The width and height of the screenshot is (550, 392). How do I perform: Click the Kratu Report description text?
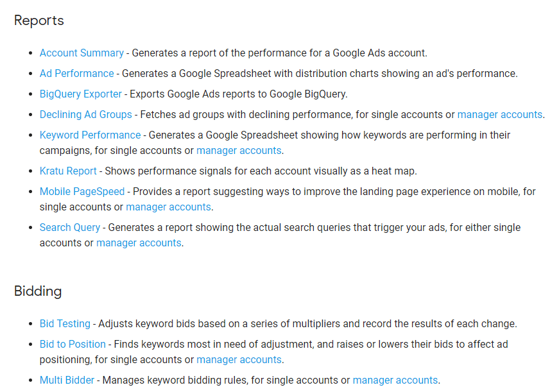[261, 171]
